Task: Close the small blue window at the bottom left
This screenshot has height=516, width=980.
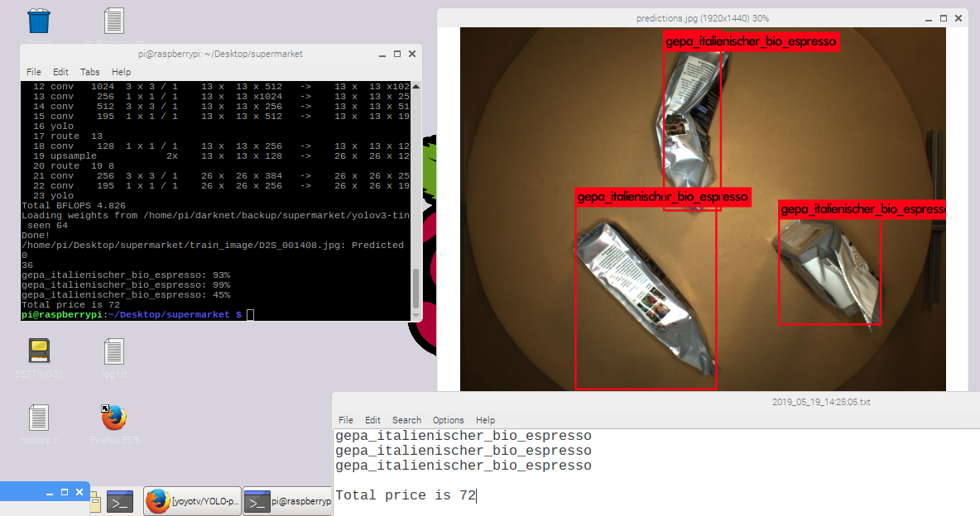Action: 79,493
